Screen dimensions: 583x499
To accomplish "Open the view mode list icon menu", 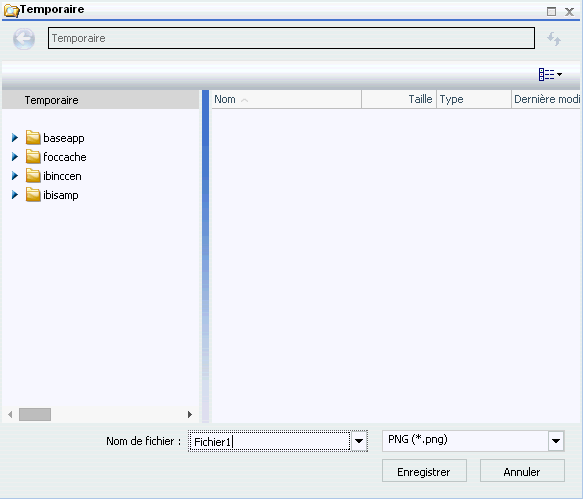I will coord(550,74).
